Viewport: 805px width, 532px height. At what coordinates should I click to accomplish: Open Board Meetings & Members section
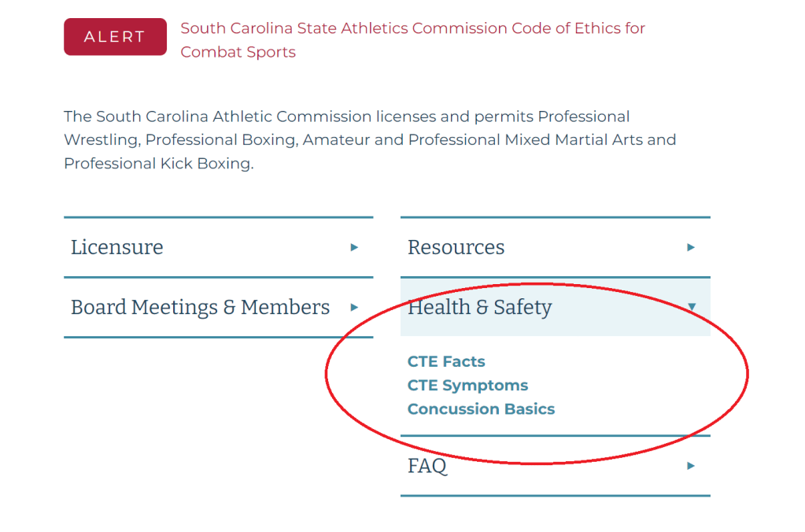tap(200, 307)
